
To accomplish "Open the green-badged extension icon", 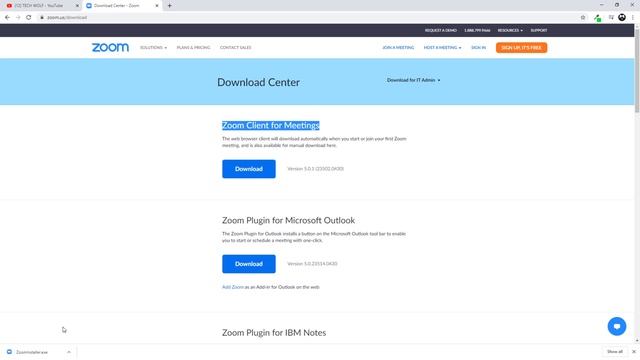I will click(x=598, y=18).
